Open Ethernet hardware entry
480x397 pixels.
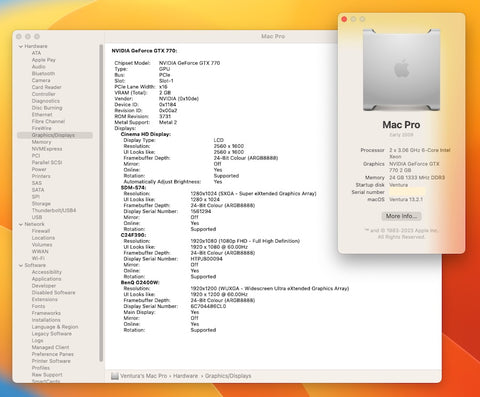(42, 115)
